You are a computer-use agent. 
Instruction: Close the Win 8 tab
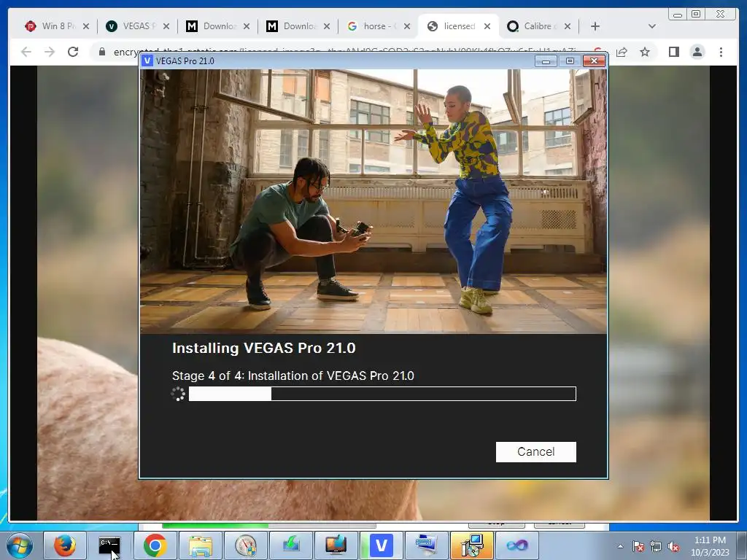click(x=86, y=26)
